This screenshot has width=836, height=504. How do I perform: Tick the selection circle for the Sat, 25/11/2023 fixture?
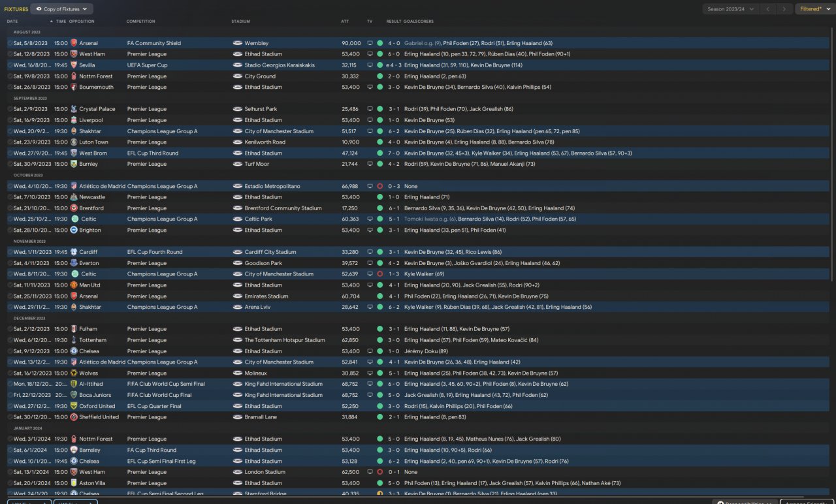tap(10, 296)
